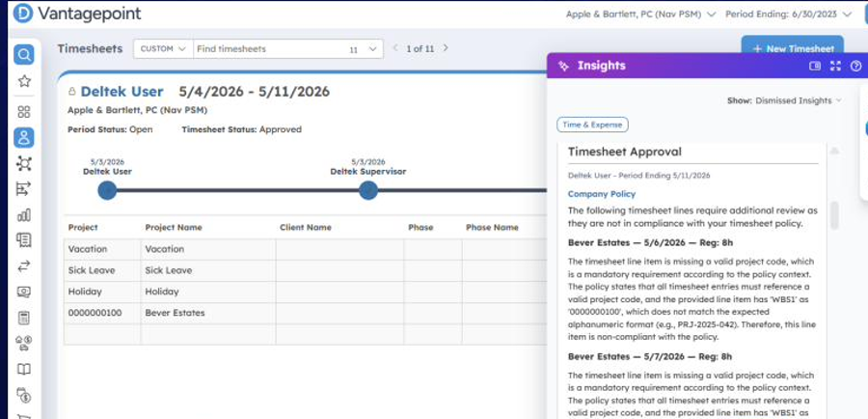Screen dimensions: 868x419
Task: Open the search icon in the sidebar
Action: (x=24, y=54)
